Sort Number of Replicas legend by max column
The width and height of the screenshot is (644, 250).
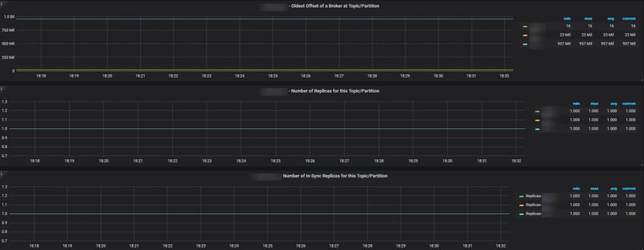(x=594, y=104)
